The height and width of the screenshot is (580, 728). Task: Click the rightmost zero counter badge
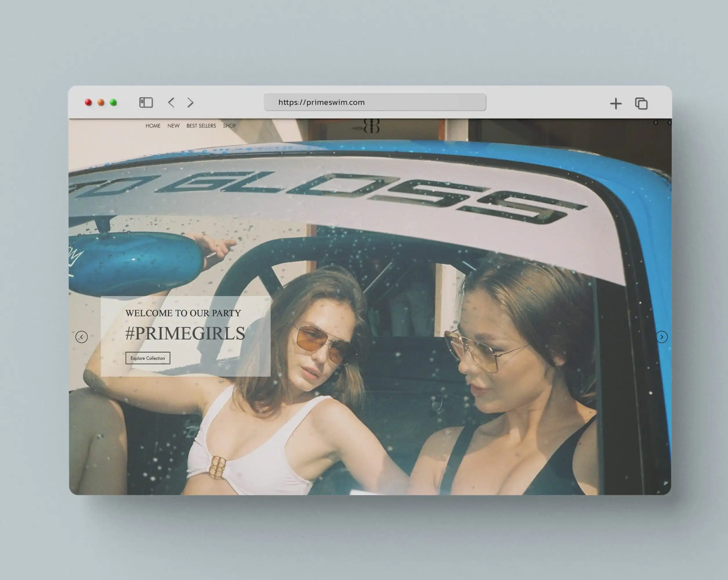click(x=669, y=123)
